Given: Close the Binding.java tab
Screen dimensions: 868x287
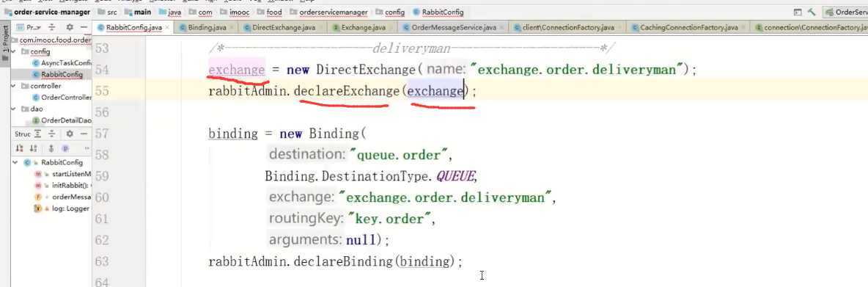Looking at the screenshot, I should coord(232,26).
